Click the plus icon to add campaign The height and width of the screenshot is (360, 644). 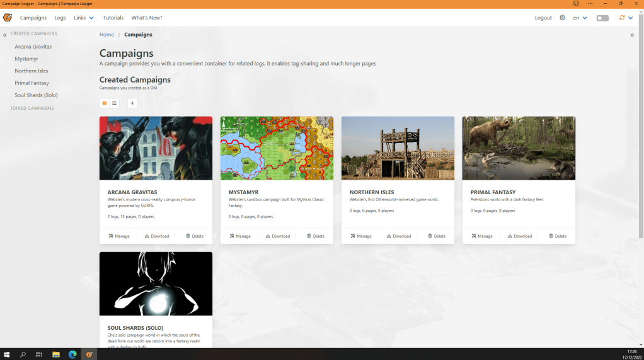(132, 103)
